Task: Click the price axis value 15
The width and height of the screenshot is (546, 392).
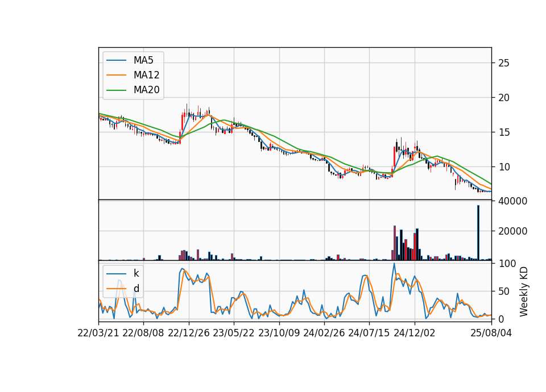Action: (x=504, y=132)
